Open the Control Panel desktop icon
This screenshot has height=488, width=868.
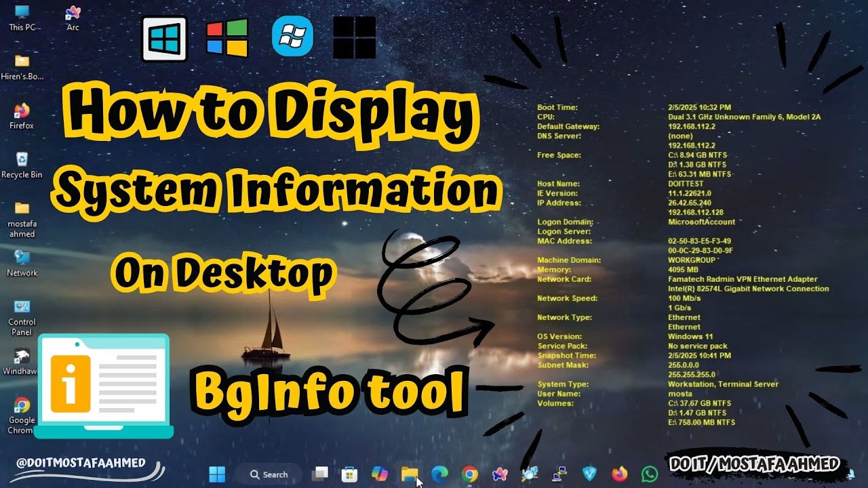pyautogui.click(x=22, y=317)
